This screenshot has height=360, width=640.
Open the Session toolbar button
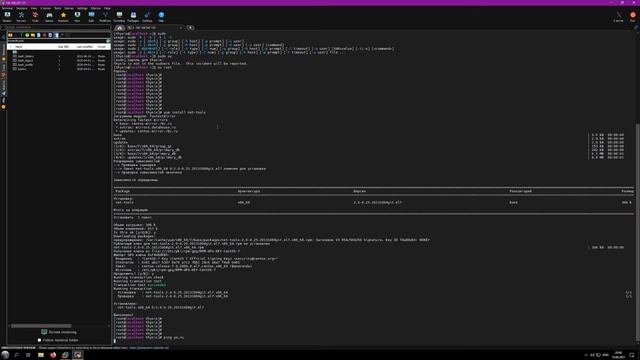point(7,17)
